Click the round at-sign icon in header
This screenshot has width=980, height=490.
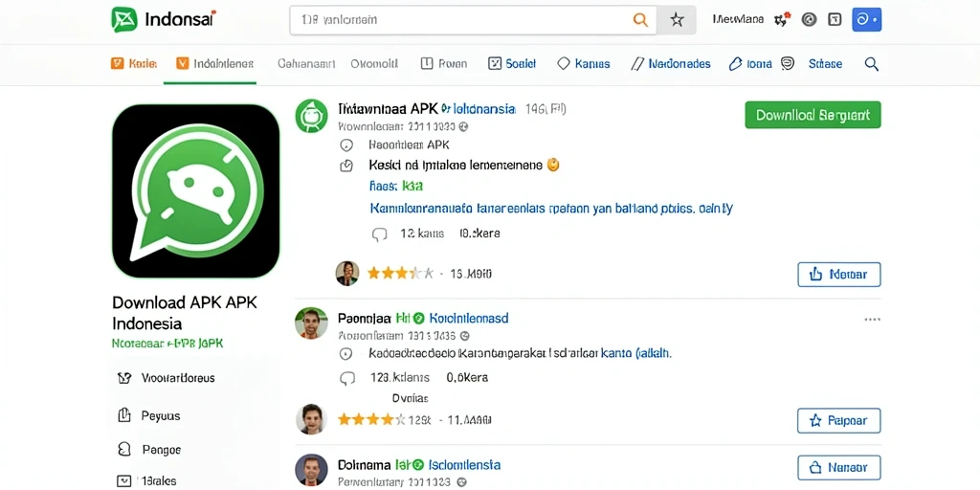[x=809, y=19]
